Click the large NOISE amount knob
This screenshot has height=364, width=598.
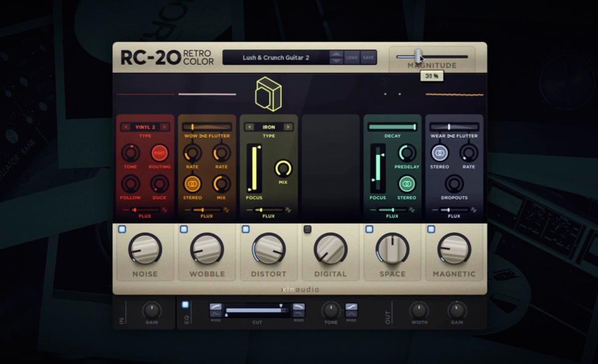(x=145, y=248)
